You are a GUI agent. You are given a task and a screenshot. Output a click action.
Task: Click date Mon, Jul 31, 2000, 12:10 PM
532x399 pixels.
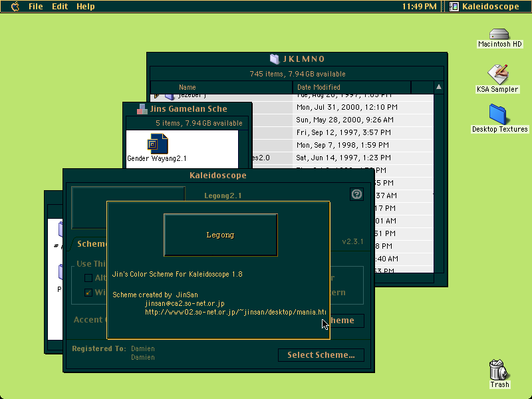[346, 107]
